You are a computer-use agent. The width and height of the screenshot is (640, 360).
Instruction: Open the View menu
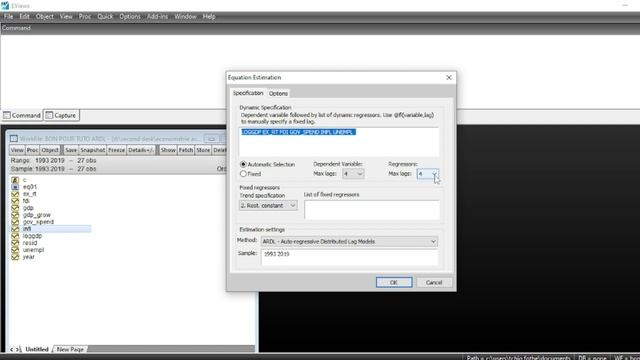[x=66, y=17]
